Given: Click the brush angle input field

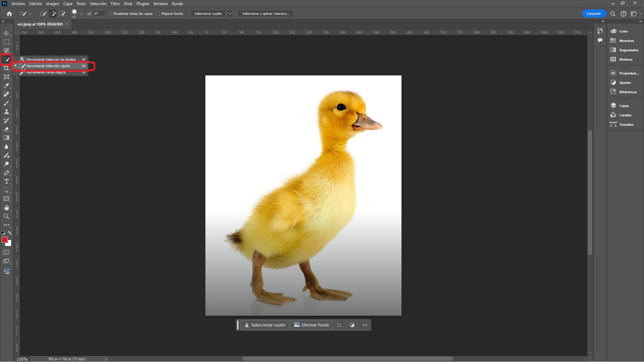Looking at the screenshot, I should (x=99, y=14).
